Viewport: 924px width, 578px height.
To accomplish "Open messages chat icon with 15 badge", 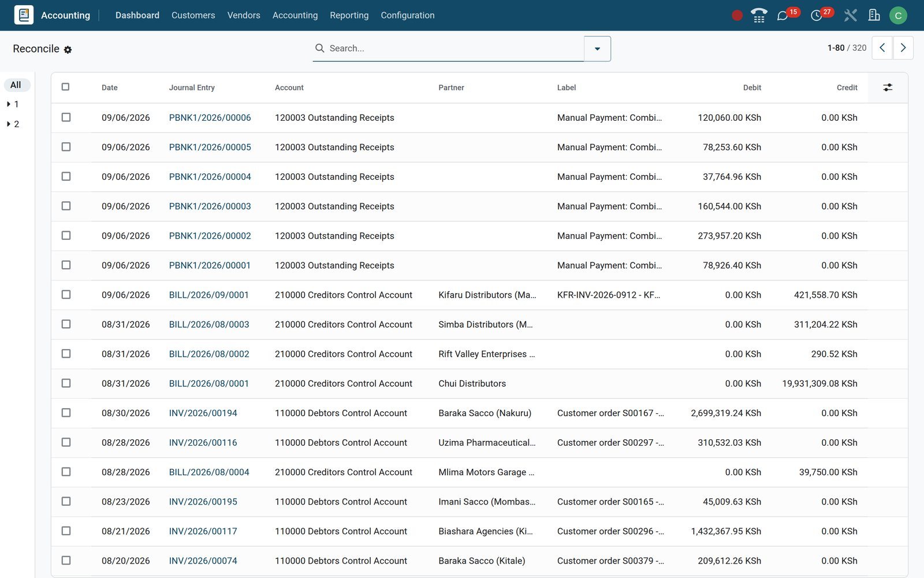I will coord(783,16).
